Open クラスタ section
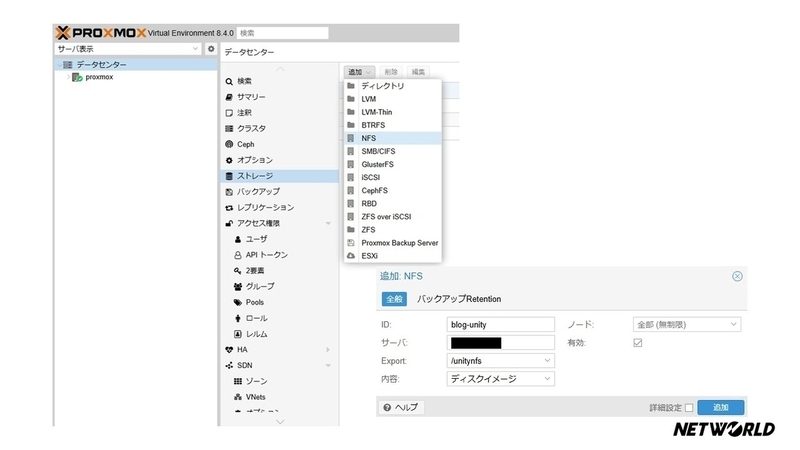This screenshot has height=450, width=800. pos(280,129)
